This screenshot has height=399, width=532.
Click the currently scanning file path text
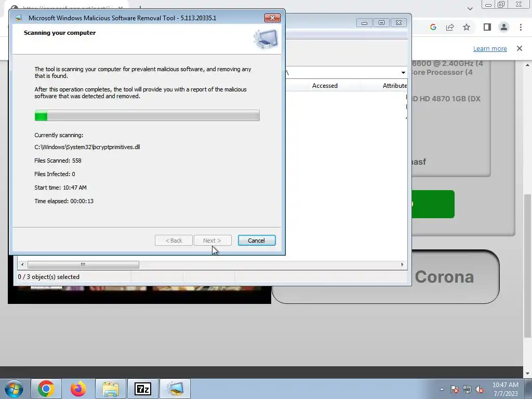point(87,147)
